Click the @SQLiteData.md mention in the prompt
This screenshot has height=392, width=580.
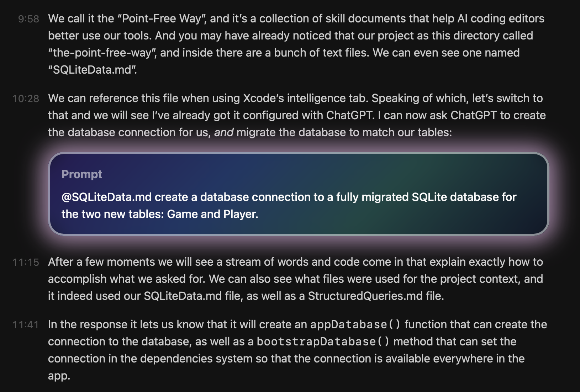(106, 197)
